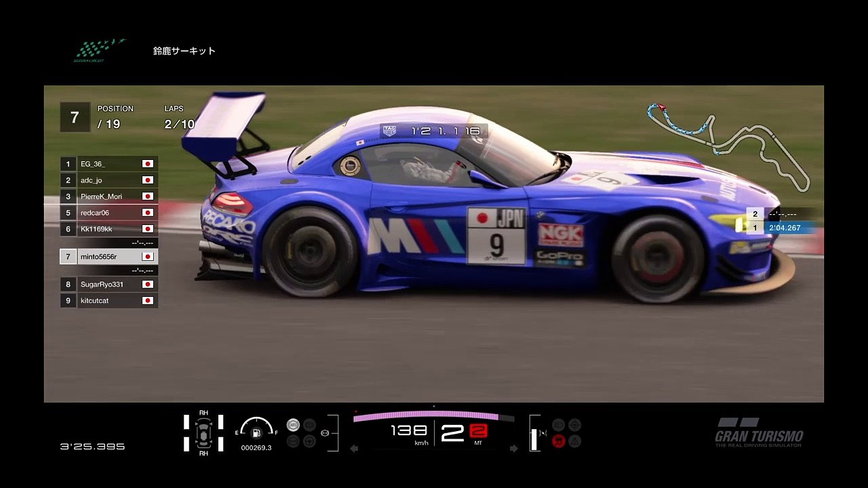Click the white vertical brake balance bar
The image size is (868, 488).
[x=535, y=439]
